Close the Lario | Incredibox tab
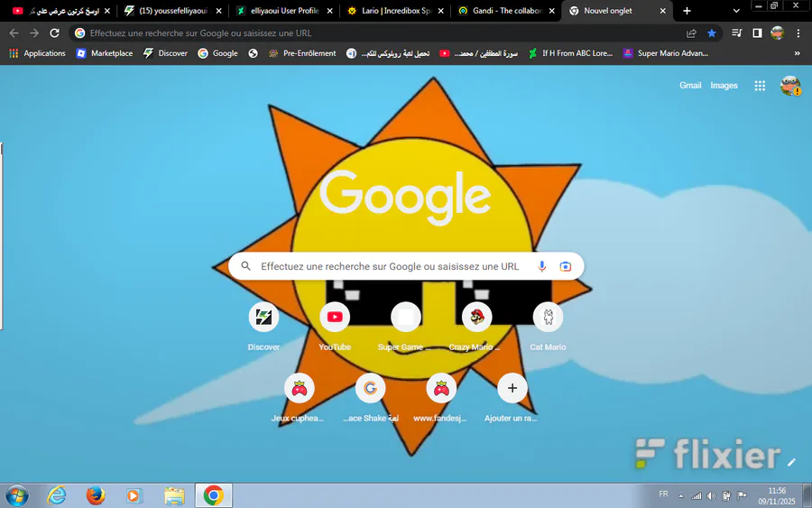The width and height of the screenshot is (812, 508). tap(440, 11)
